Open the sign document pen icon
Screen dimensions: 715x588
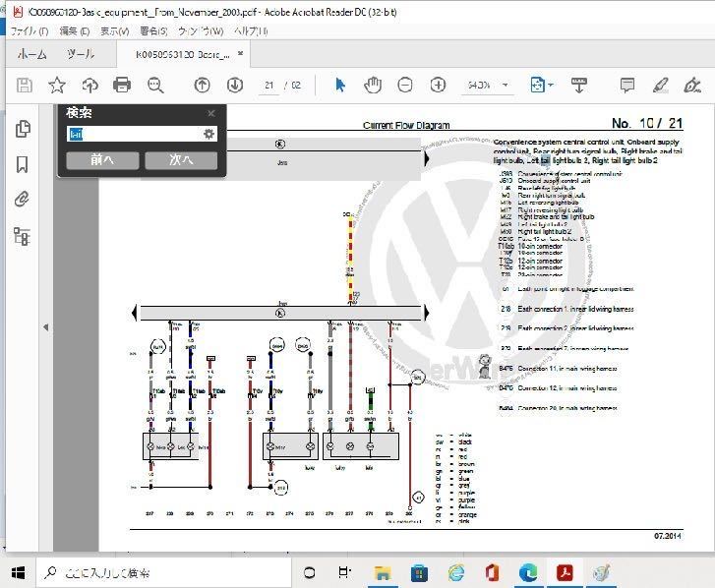(x=692, y=86)
